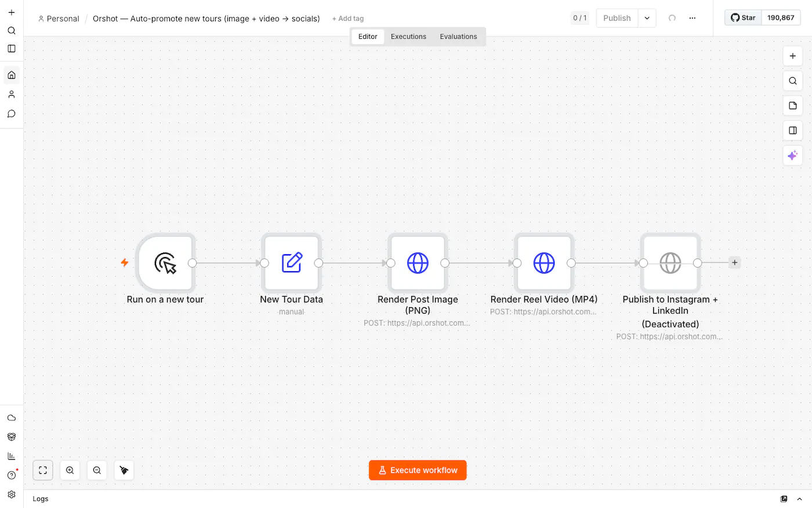The image size is (812, 508).
Task: Zoom in on the canvas
Action: [x=70, y=470]
